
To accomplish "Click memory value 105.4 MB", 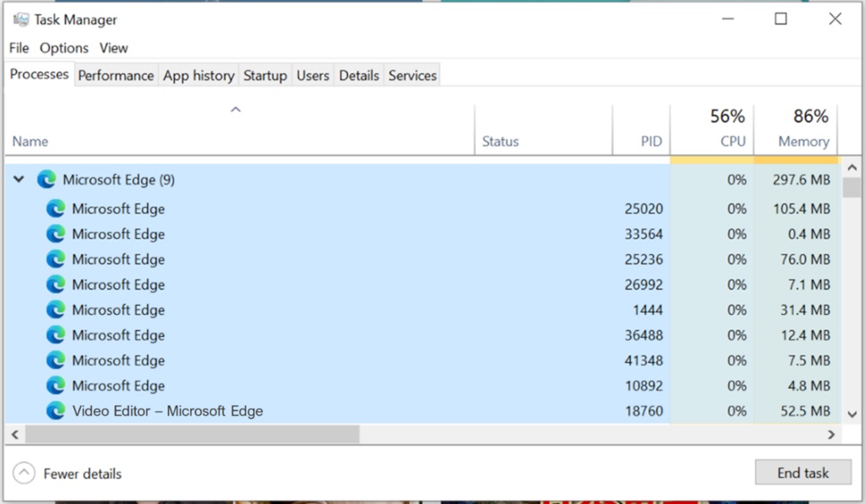I will (801, 209).
